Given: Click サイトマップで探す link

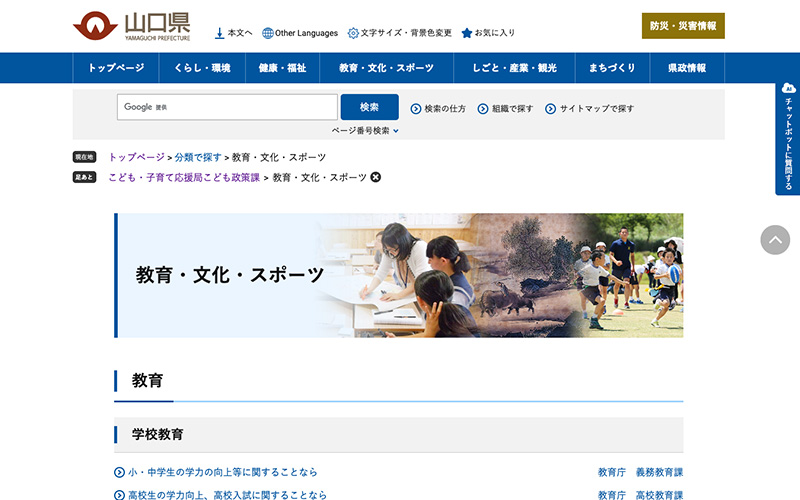Looking at the screenshot, I should (596, 108).
